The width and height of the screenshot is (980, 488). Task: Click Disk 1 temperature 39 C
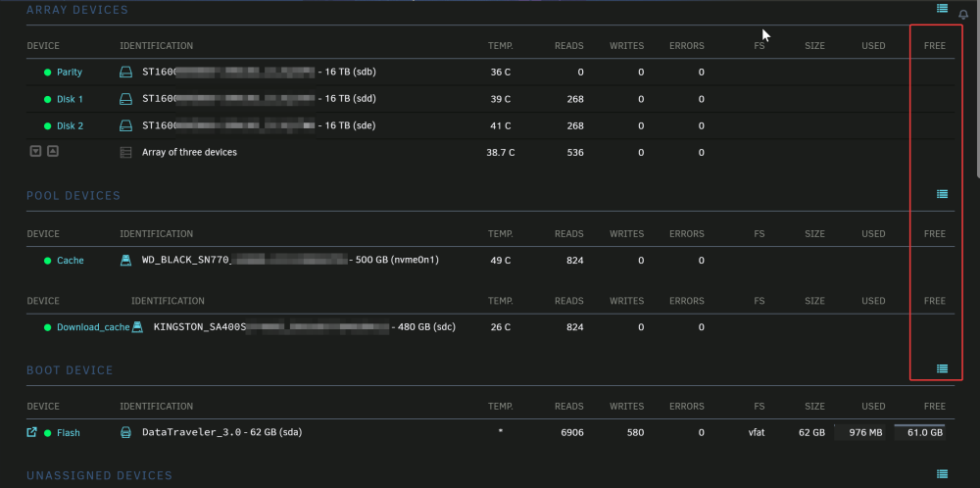pyautogui.click(x=501, y=99)
